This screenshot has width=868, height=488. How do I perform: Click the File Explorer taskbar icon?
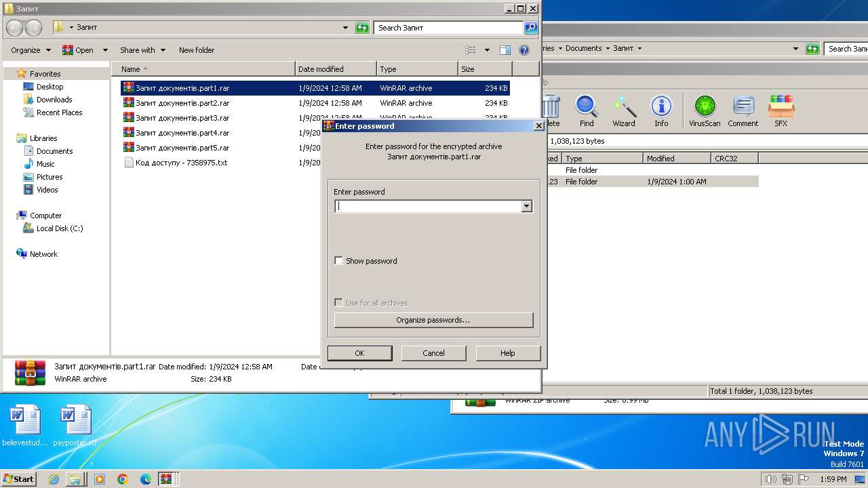(x=75, y=479)
